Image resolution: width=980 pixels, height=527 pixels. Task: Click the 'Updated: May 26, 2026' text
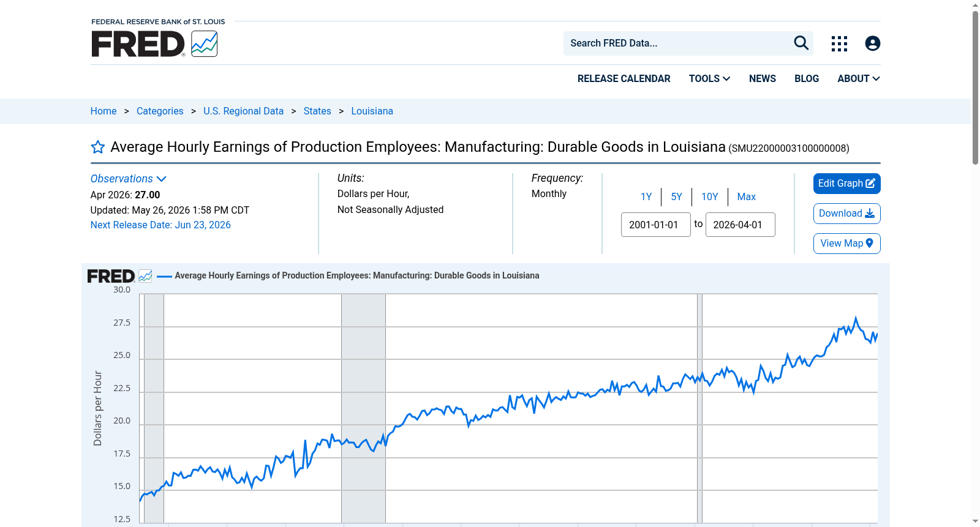pos(170,210)
